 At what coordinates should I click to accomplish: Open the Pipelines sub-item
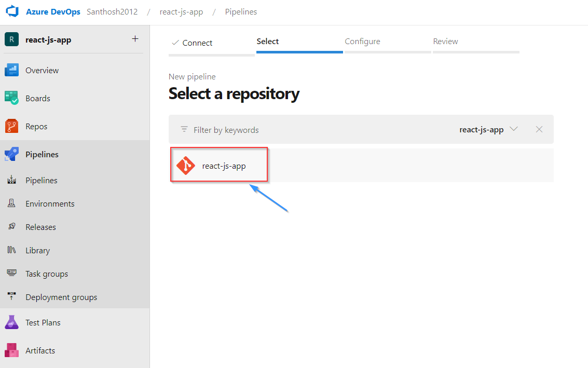pyautogui.click(x=41, y=181)
